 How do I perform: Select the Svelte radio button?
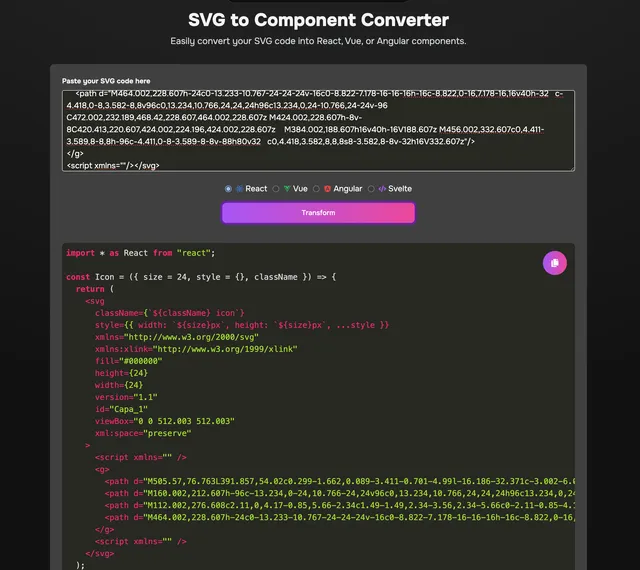pos(371,189)
